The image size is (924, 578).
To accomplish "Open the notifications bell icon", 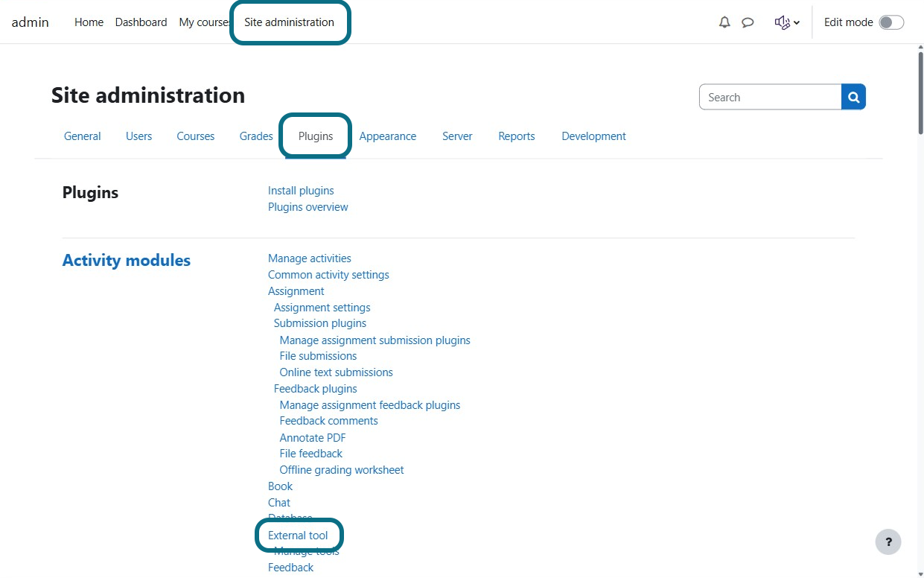I will pyautogui.click(x=724, y=22).
